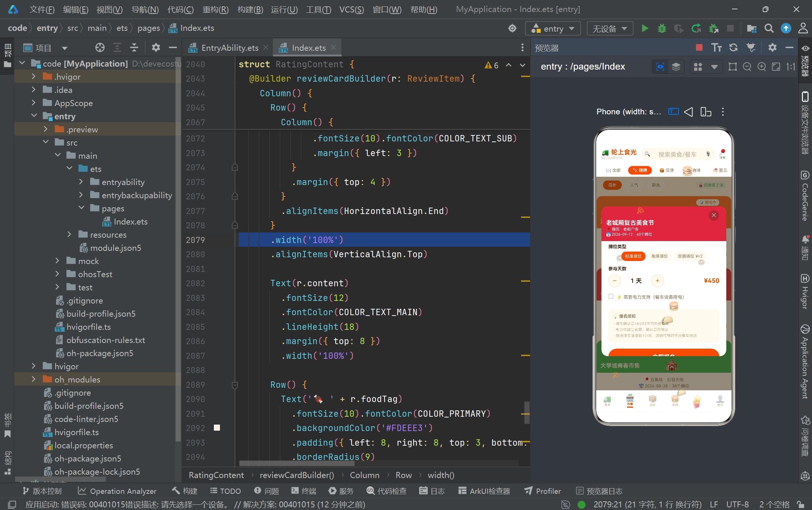Open the 重构(R) menu
812x510 pixels.
click(x=215, y=9)
